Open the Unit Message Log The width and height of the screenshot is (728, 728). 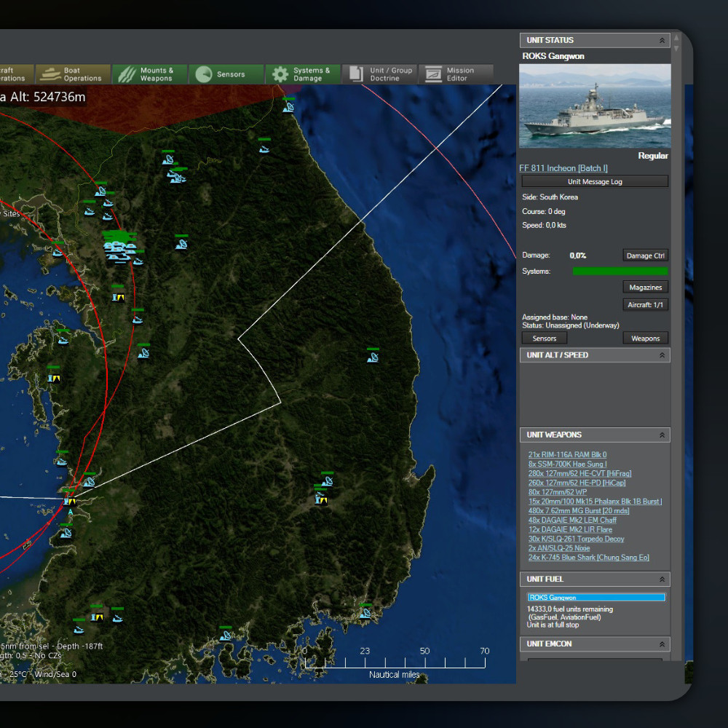coord(595,182)
